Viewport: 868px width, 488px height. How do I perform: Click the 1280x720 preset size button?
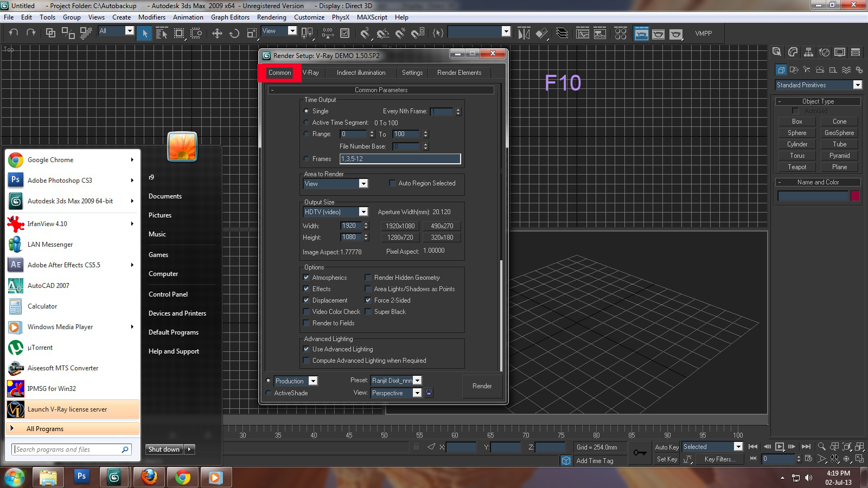pos(400,237)
